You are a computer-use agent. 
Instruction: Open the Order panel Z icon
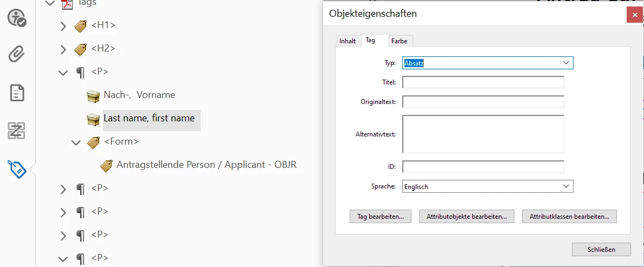[17, 131]
